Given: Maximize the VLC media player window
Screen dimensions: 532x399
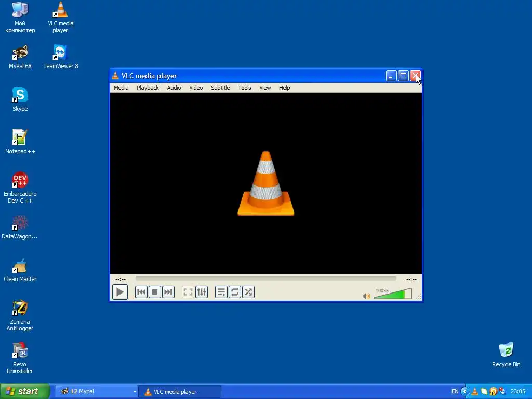Looking at the screenshot, I should (x=403, y=76).
